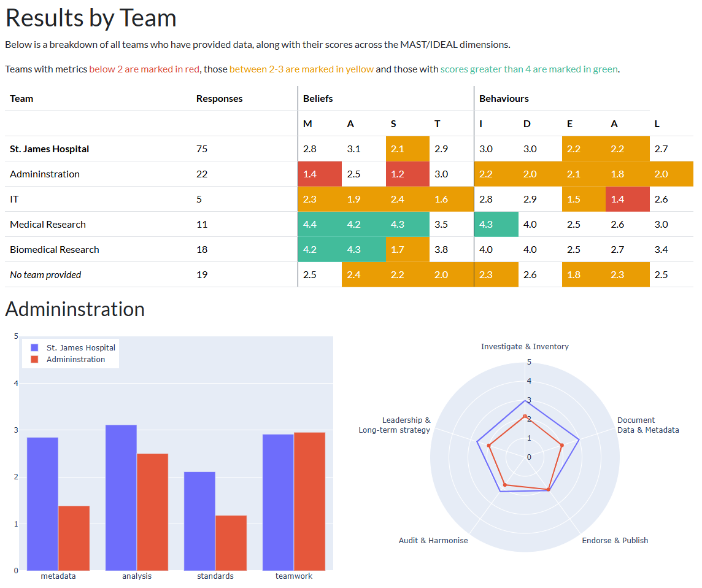Toggle the Admininstration legend entry in bar chart
702x588 pixels.
coord(75,360)
